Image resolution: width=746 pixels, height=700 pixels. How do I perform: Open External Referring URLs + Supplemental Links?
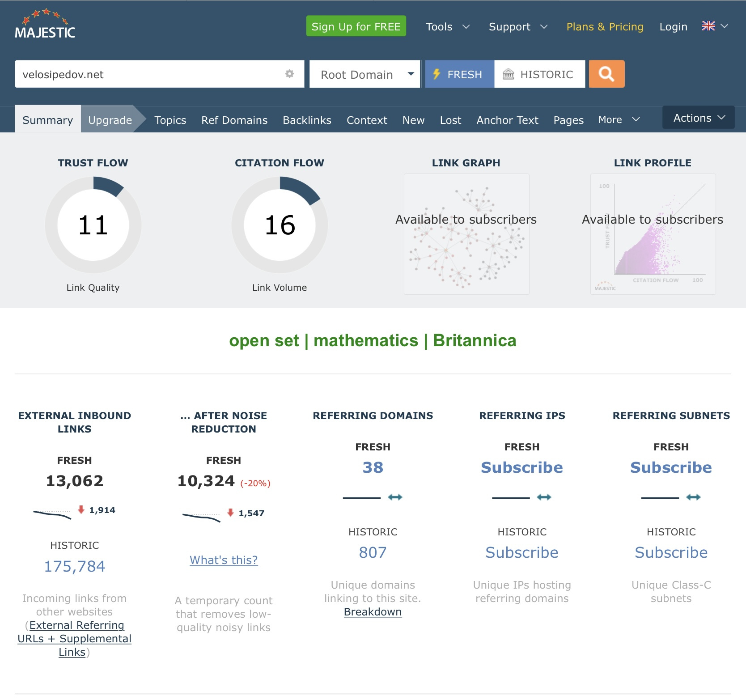point(74,638)
